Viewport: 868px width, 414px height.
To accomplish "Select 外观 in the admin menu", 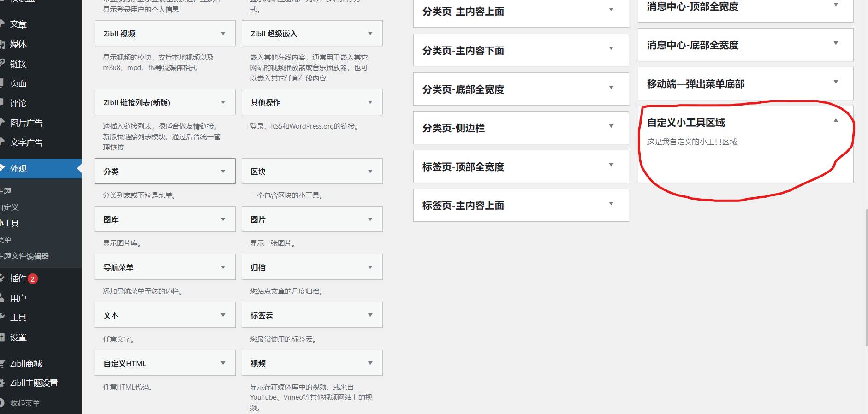I will (x=18, y=169).
